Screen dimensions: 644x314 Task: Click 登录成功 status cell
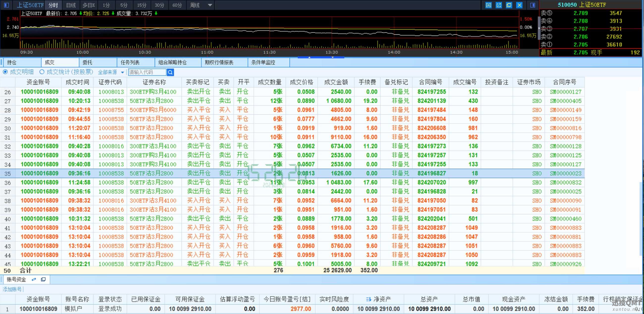pyautogui.click(x=110, y=309)
